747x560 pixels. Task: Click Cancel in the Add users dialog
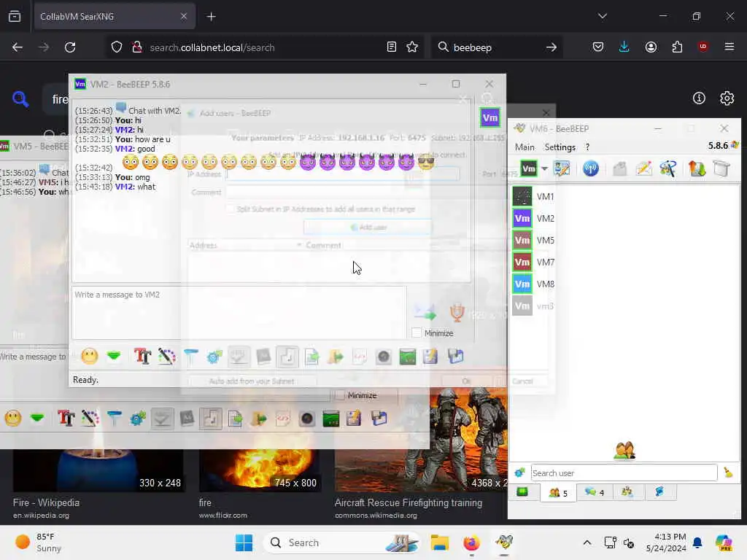click(x=522, y=381)
